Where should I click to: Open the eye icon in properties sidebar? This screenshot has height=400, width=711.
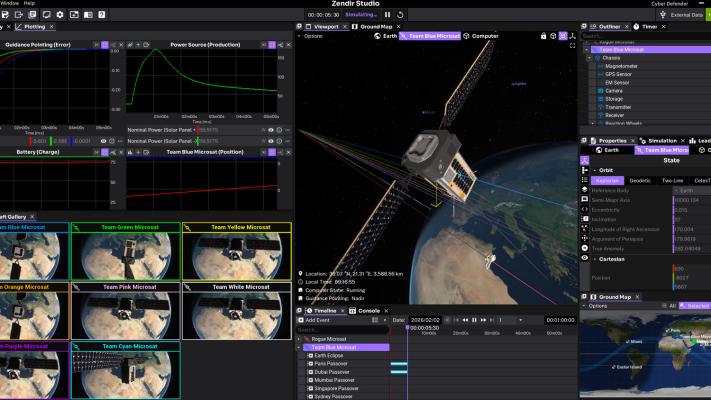point(584,258)
